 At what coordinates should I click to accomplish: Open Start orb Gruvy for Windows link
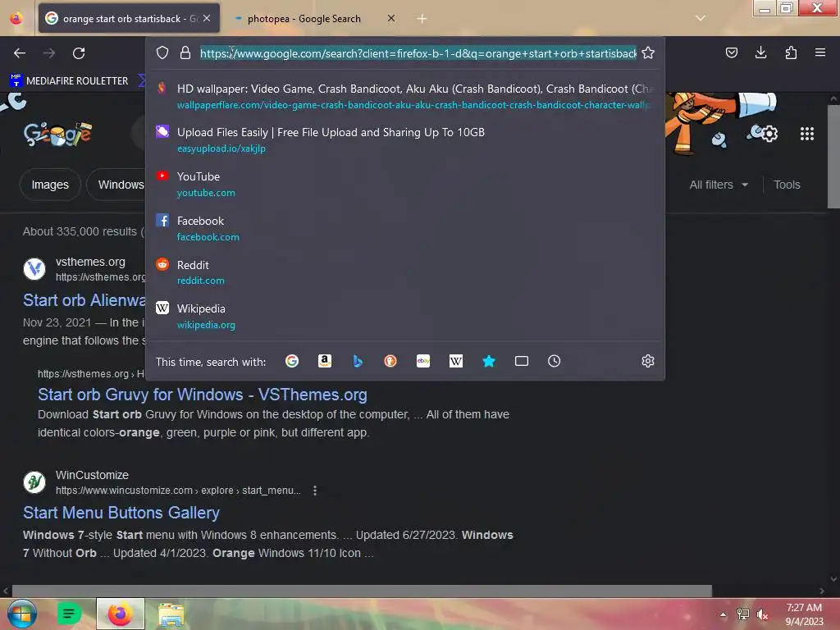202,395
